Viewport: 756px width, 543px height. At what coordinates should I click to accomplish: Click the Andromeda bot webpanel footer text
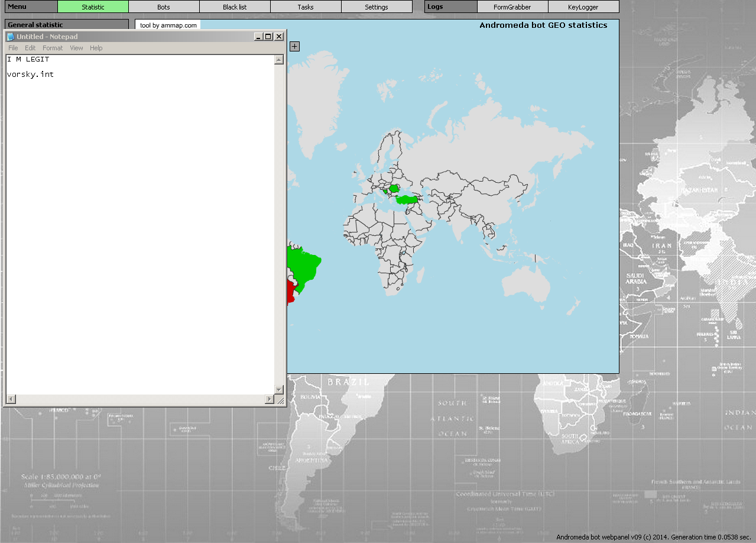point(655,537)
